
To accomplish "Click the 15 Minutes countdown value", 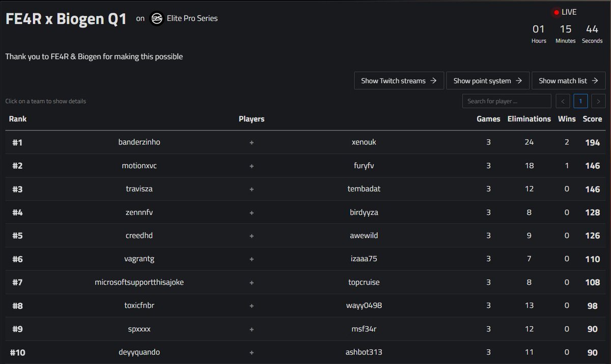I will pos(566,29).
